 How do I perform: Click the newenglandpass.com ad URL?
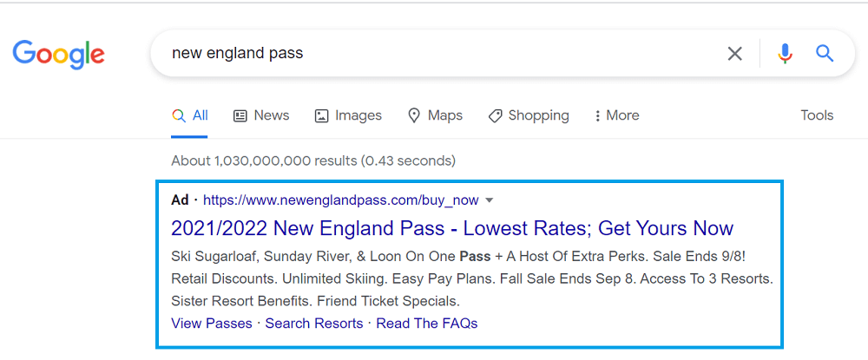click(x=341, y=200)
